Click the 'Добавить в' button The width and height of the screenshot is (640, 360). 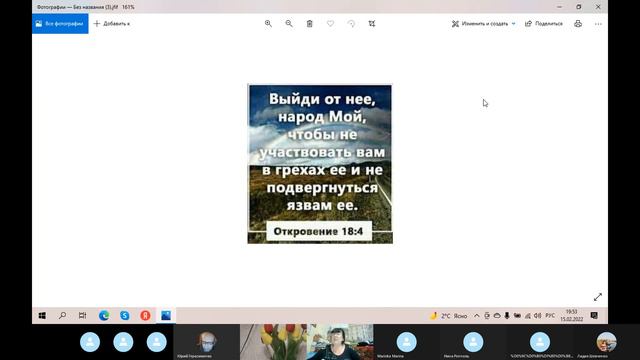coord(112,24)
